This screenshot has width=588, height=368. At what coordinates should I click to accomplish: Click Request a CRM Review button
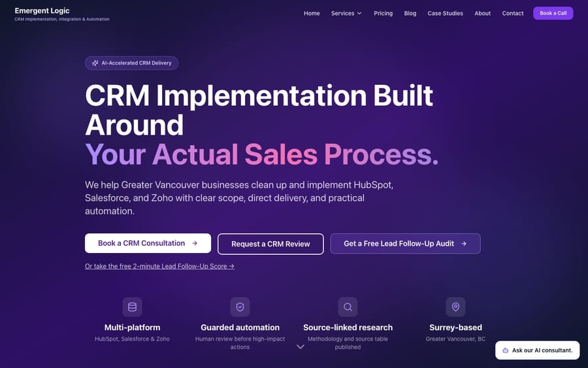click(270, 244)
